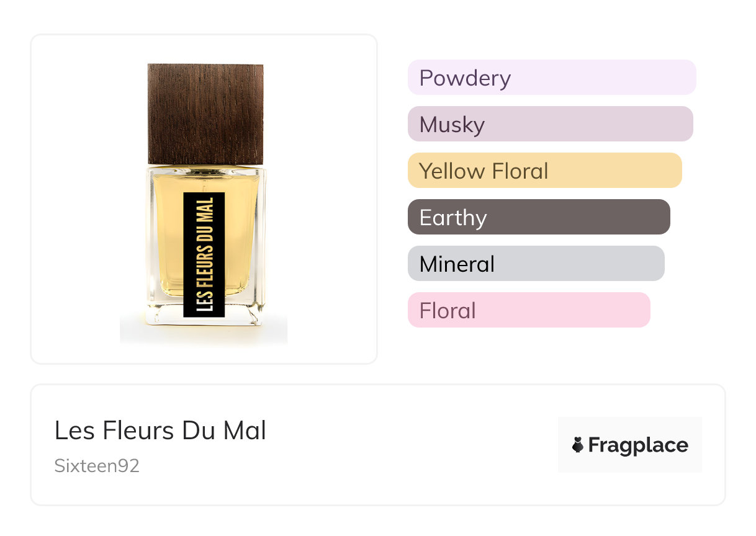Screen dimensions: 756x536
Task: Click the white "Earthy" text
Action: point(453,218)
